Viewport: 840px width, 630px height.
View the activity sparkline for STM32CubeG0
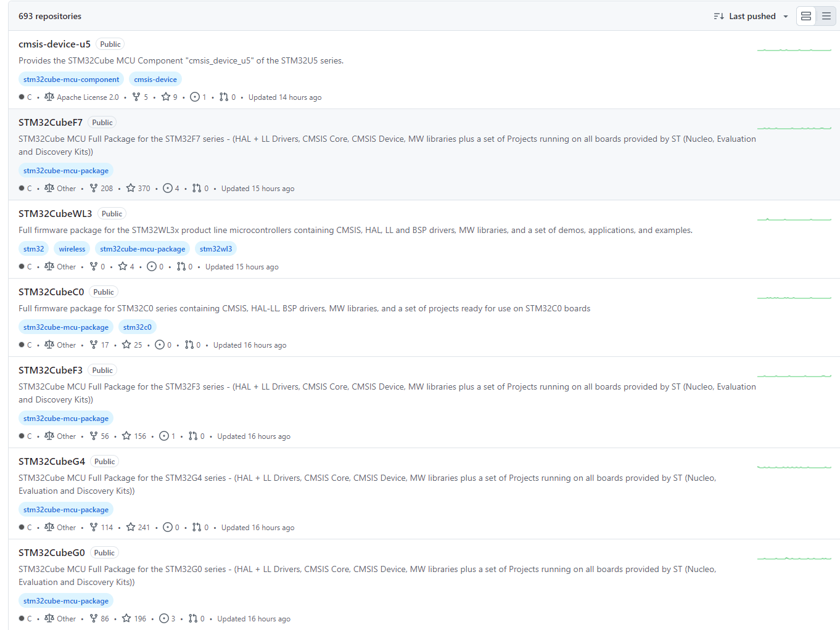[x=794, y=557]
